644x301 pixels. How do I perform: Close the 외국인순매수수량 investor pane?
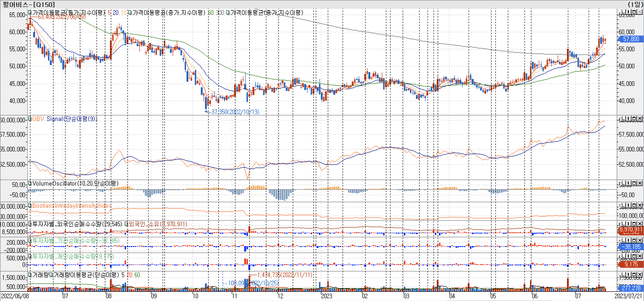tap(640, 224)
